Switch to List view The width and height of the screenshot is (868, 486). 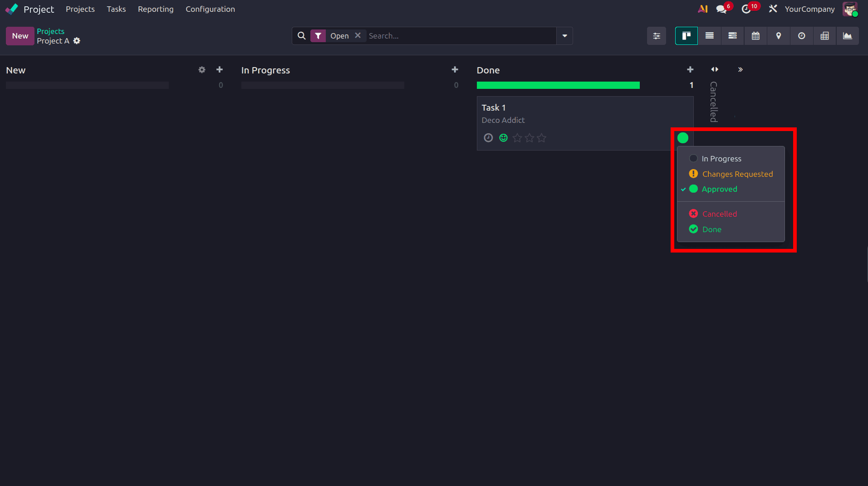point(710,36)
